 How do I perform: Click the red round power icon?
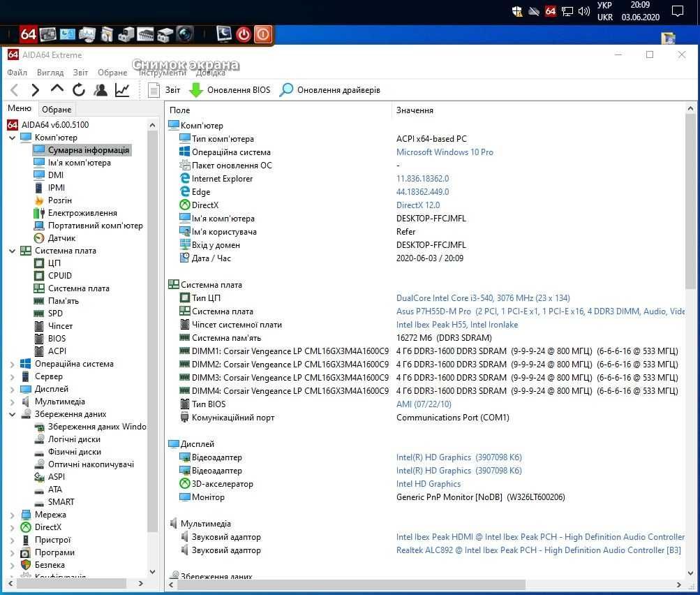pos(244,34)
